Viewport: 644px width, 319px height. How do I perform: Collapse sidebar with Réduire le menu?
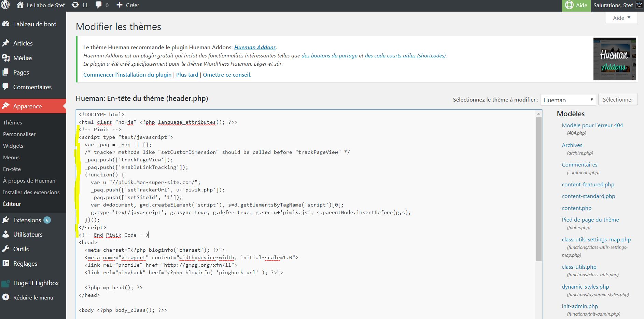click(x=33, y=297)
